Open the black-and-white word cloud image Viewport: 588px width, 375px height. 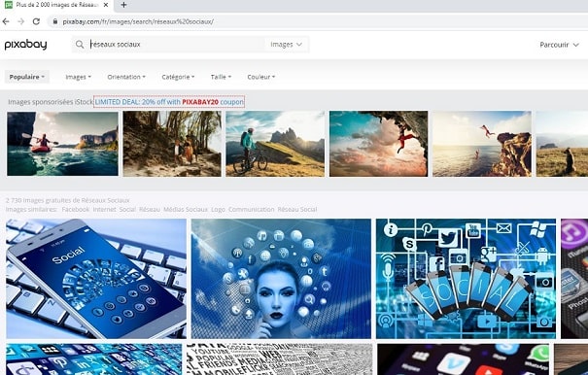click(x=279, y=359)
